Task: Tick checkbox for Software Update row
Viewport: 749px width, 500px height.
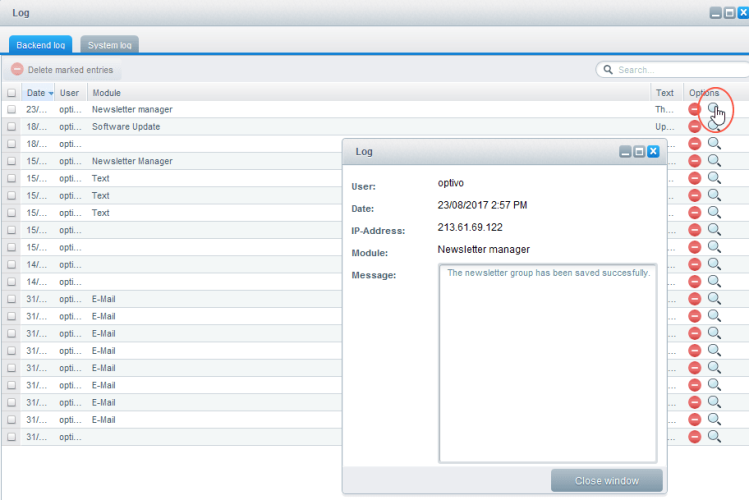Action: tap(12, 127)
